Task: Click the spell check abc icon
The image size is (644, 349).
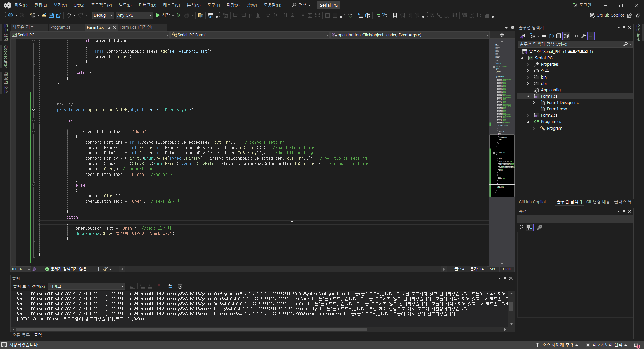Action: 350,15
